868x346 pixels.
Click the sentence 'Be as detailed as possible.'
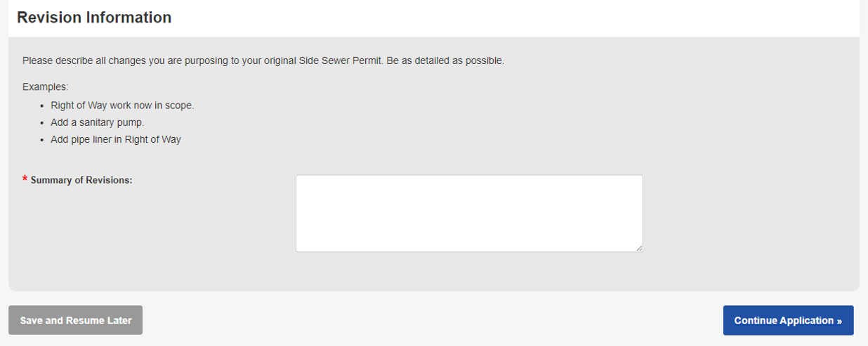[x=445, y=60]
